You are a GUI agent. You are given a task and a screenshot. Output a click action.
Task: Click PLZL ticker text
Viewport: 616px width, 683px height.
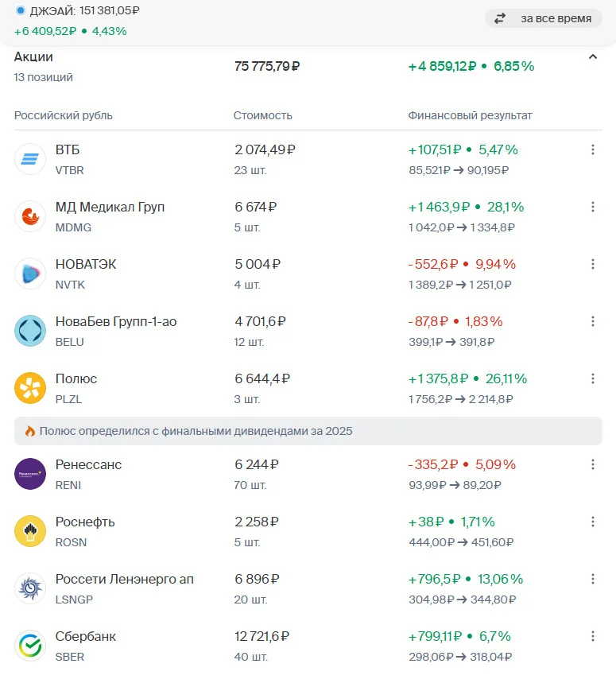click(68, 399)
